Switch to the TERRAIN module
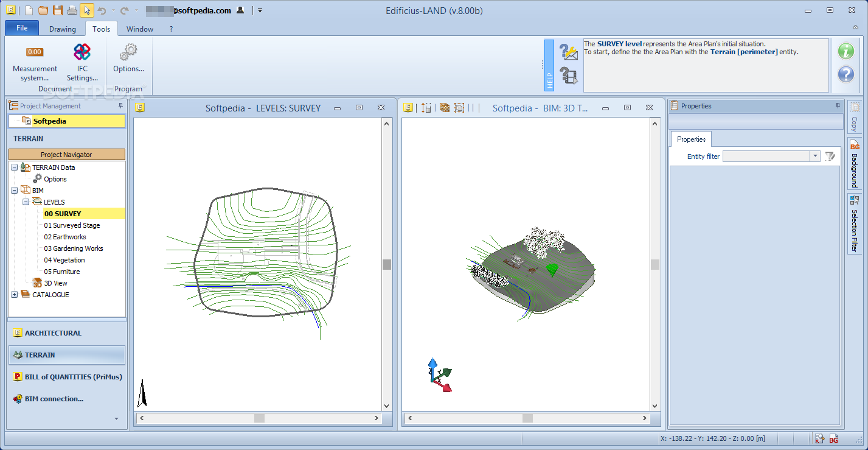 click(x=67, y=355)
